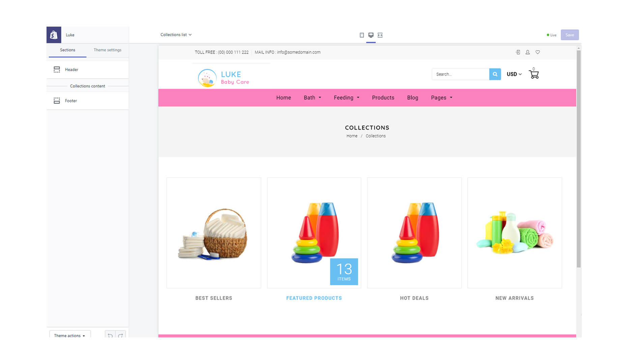Image resolution: width=627 pixels, height=364 pixels.
Task: Click the Collections content label
Action: [87, 86]
